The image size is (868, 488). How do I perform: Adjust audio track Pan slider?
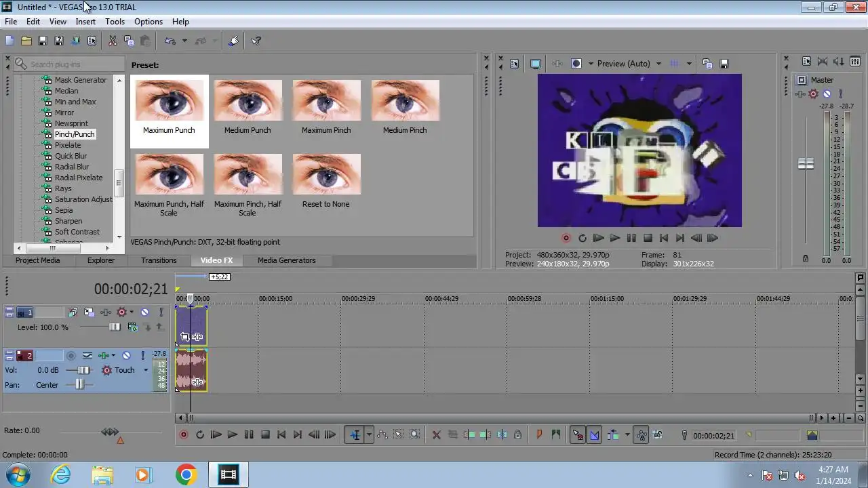79,384
